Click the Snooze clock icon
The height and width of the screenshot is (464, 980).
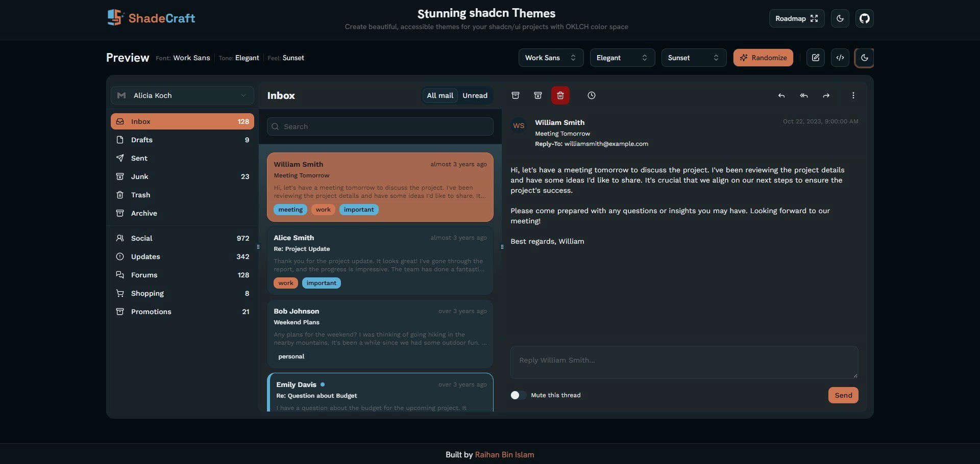[x=591, y=95]
